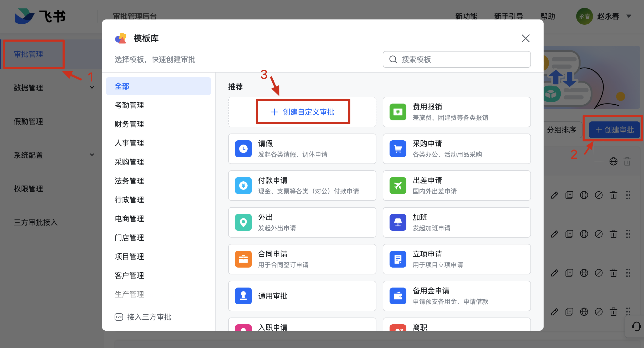Click the 请假 clock icon
Image resolution: width=644 pixels, height=348 pixels.
(243, 149)
